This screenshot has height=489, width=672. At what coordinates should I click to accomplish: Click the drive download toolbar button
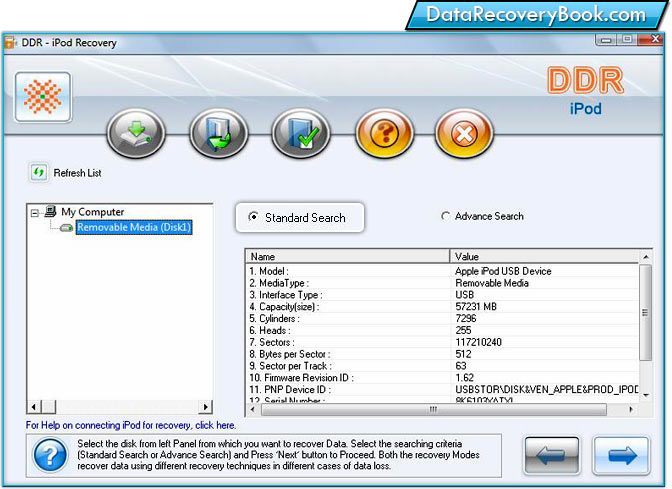[x=136, y=133]
